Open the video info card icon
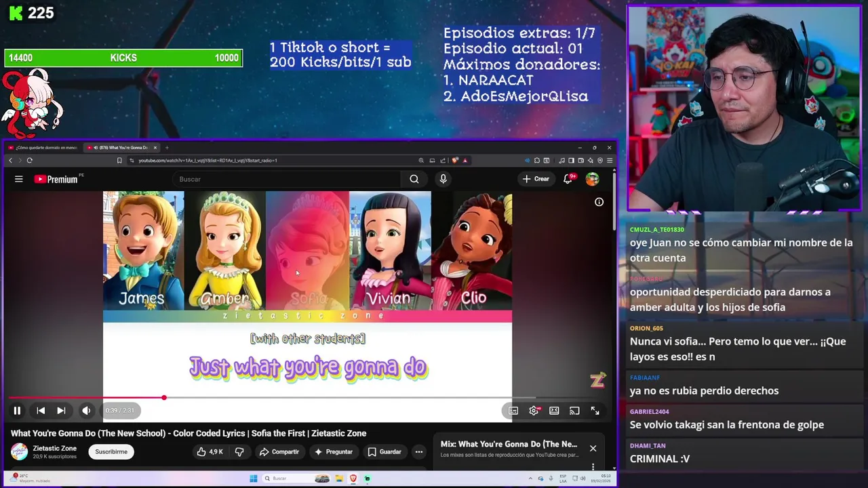Viewport: 868px width, 488px height. click(x=599, y=202)
